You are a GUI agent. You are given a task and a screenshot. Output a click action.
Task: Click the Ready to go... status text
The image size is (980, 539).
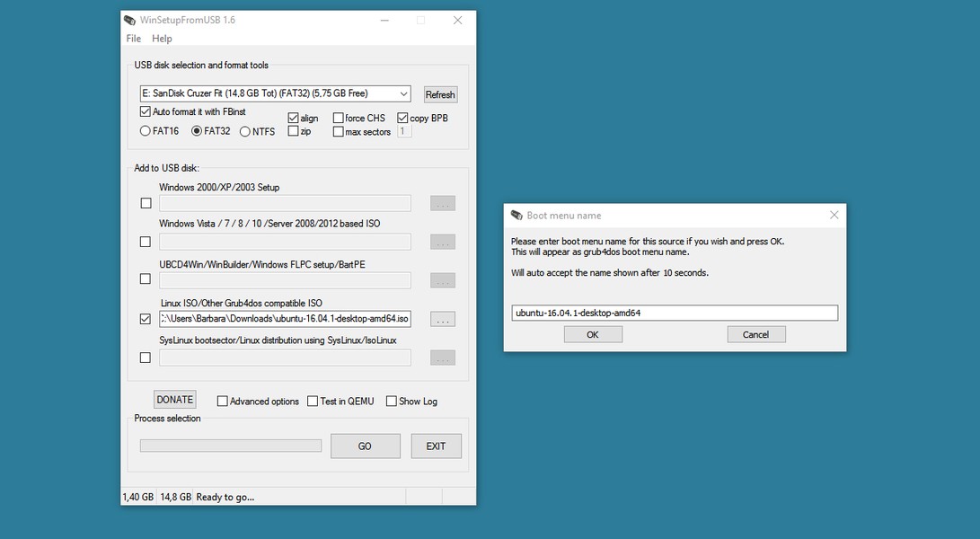[x=225, y=497]
